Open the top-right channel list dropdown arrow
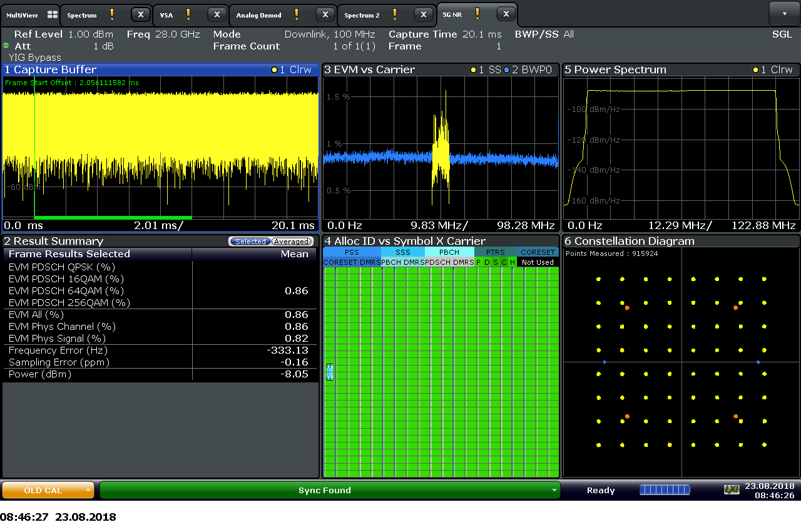This screenshot has width=801, height=532. coord(784,14)
